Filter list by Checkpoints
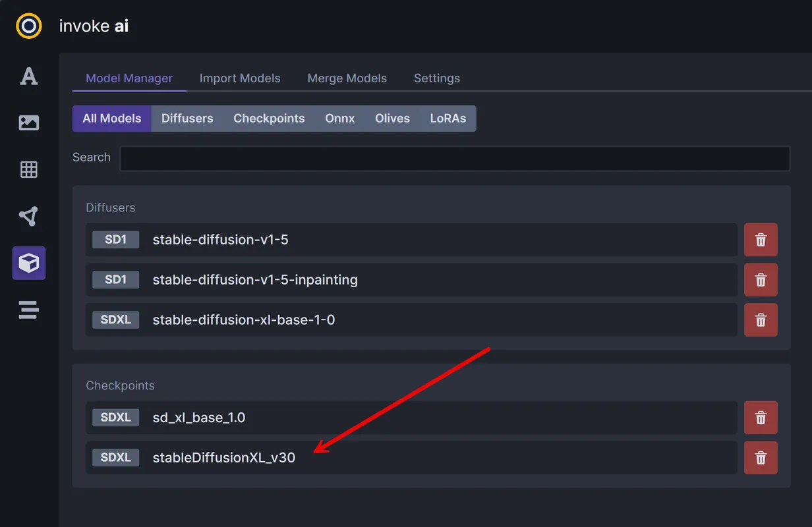The width and height of the screenshot is (812, 527). coord(269,119)
